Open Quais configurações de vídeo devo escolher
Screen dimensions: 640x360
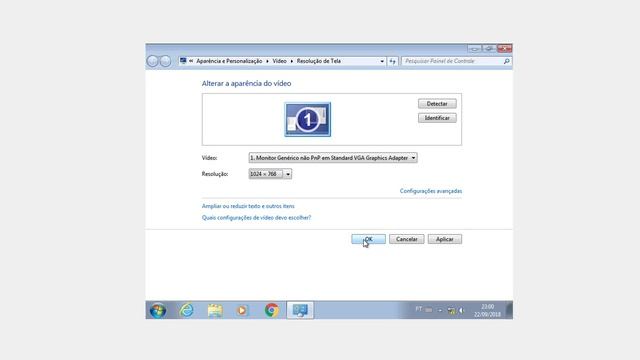[256, 218]
